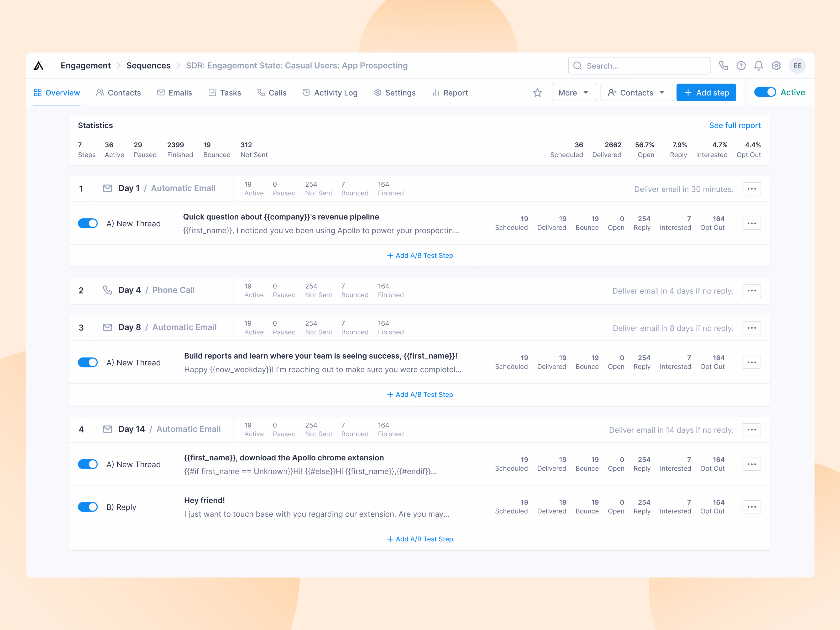This screenshot has height=630, width=840.
Task: Switch to the Calls tab
Action: click(272, 93)
